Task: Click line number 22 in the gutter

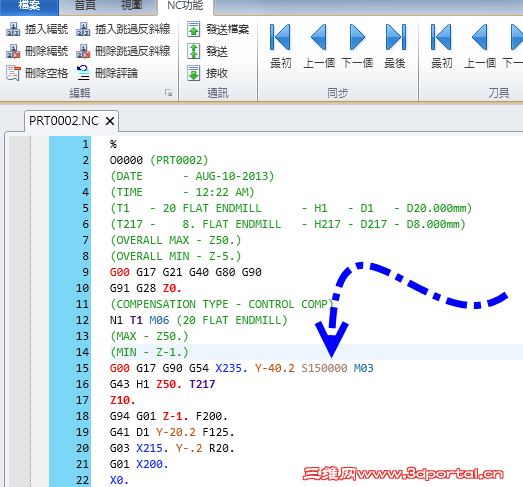Action: [x=82, y=480]
